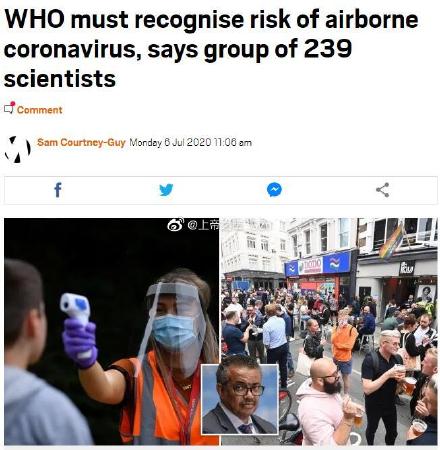440x450 pixels.
Task: Click the rainbow flag in street photo
Action: coord(392,242)
